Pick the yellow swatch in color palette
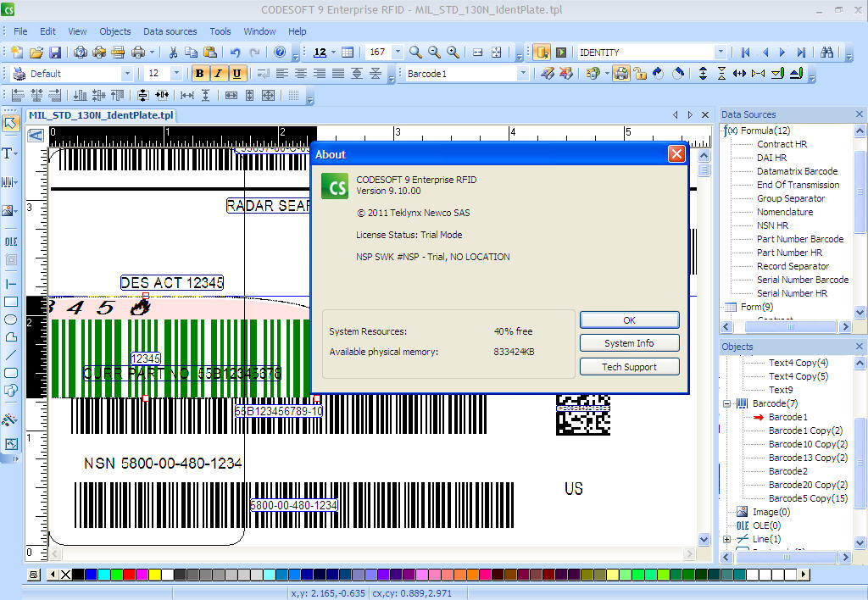Screen dimensions: 868x600 click(154, 575)
